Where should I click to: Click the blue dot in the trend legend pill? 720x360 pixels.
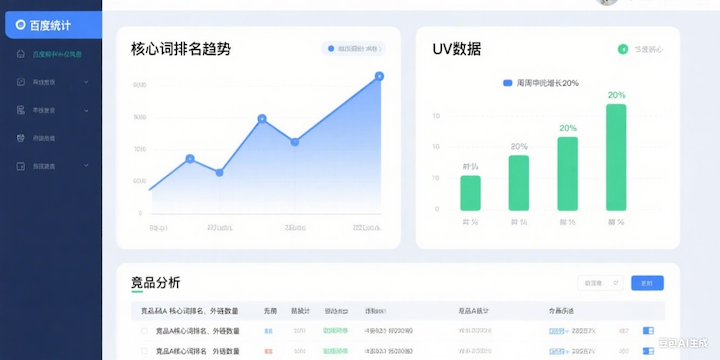click(x=331, y=48)
